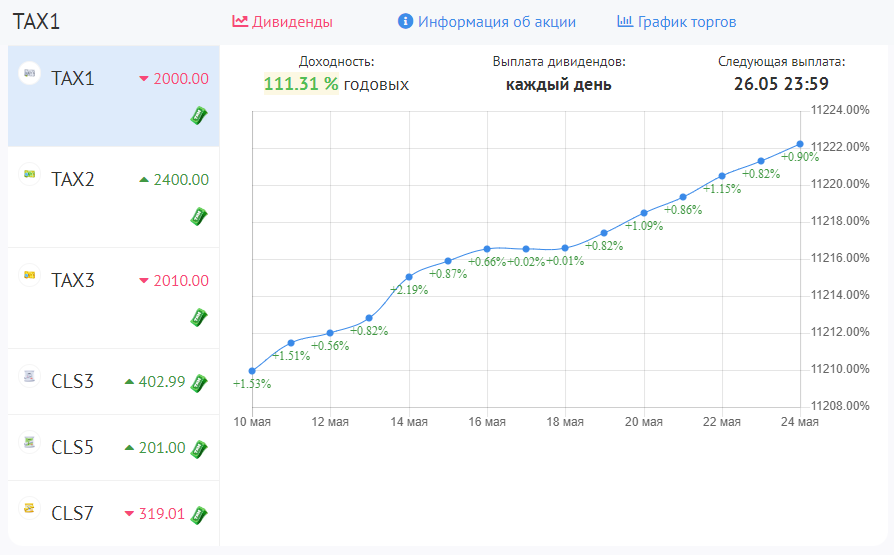Switch to Информация об акции tab

point(486,22)
